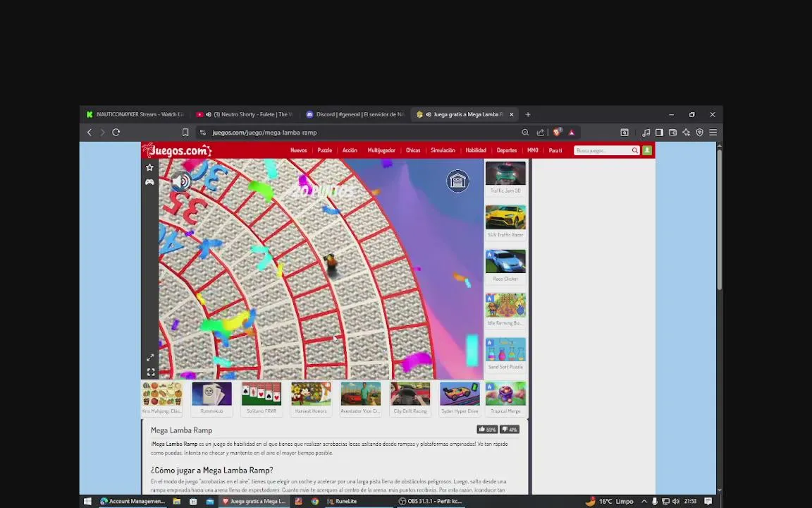The height and width of the screenshot is (508, 812).
Task: Open the Simulación category
Action: (443, 150)
